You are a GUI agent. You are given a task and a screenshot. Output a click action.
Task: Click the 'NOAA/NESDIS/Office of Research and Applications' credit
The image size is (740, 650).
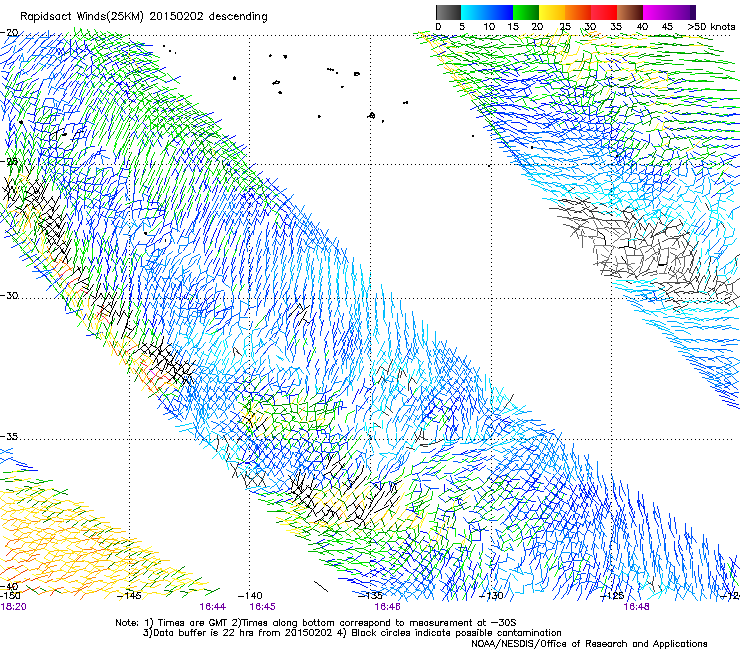coord(589,644)
